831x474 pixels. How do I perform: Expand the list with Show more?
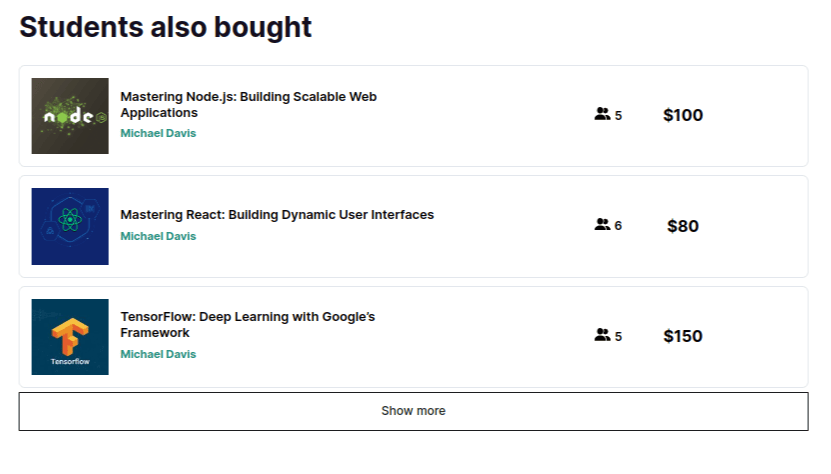pyautogui.click(x=413, y=411)
